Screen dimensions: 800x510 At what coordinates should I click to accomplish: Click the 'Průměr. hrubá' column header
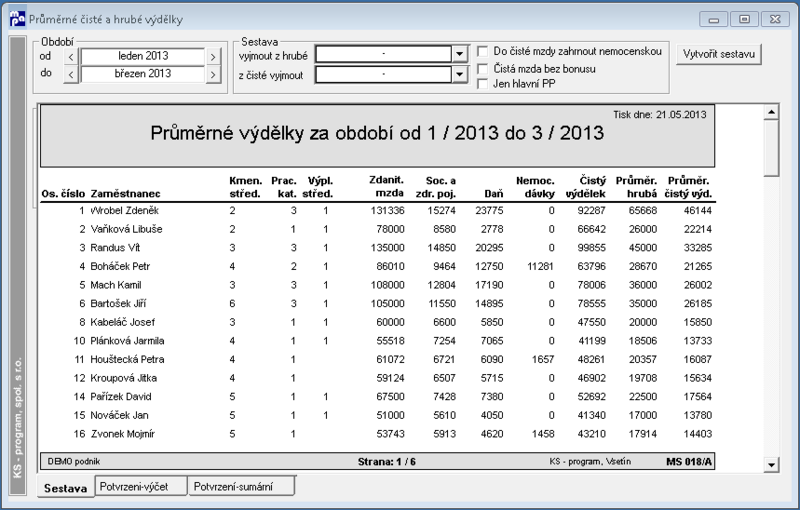(x=636, y=187)
